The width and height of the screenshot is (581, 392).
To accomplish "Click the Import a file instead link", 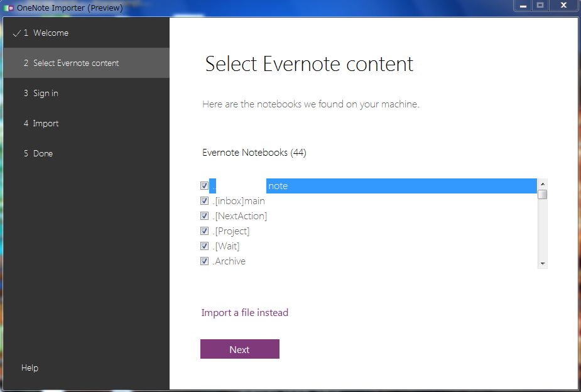I will point(244,312).
